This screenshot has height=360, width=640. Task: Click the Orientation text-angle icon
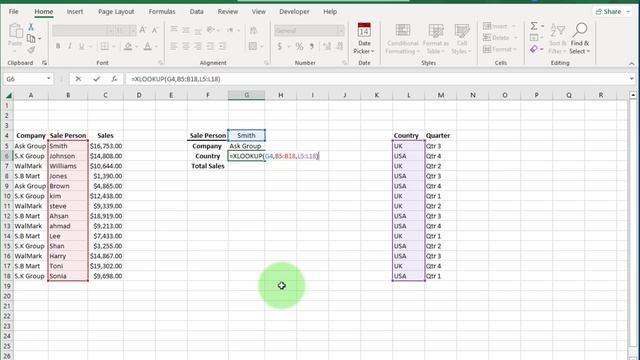tap(211, 30)
